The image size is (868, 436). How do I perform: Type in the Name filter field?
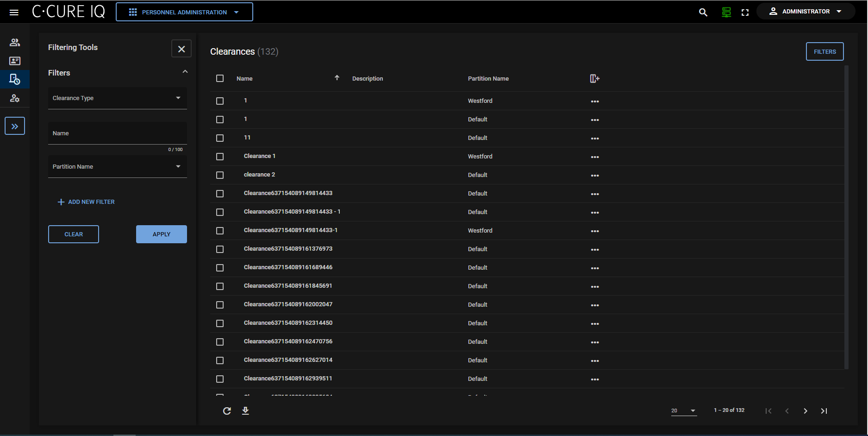click(117, 133)
